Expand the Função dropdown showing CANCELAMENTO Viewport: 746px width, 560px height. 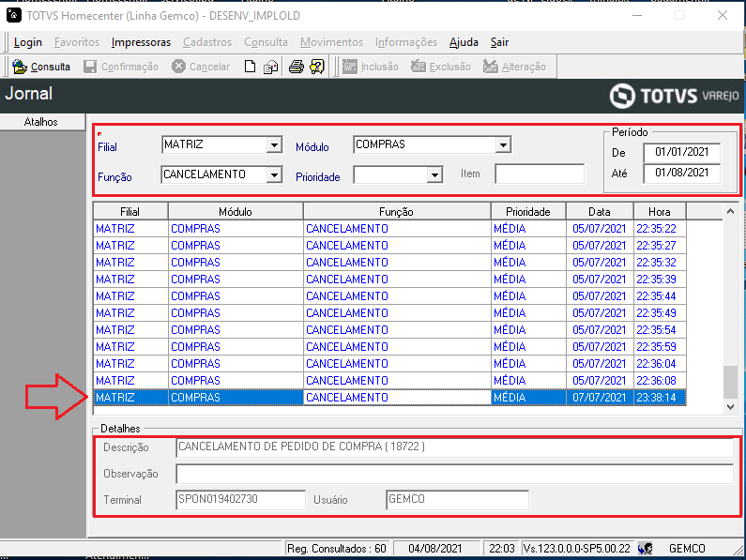(274, 175)
